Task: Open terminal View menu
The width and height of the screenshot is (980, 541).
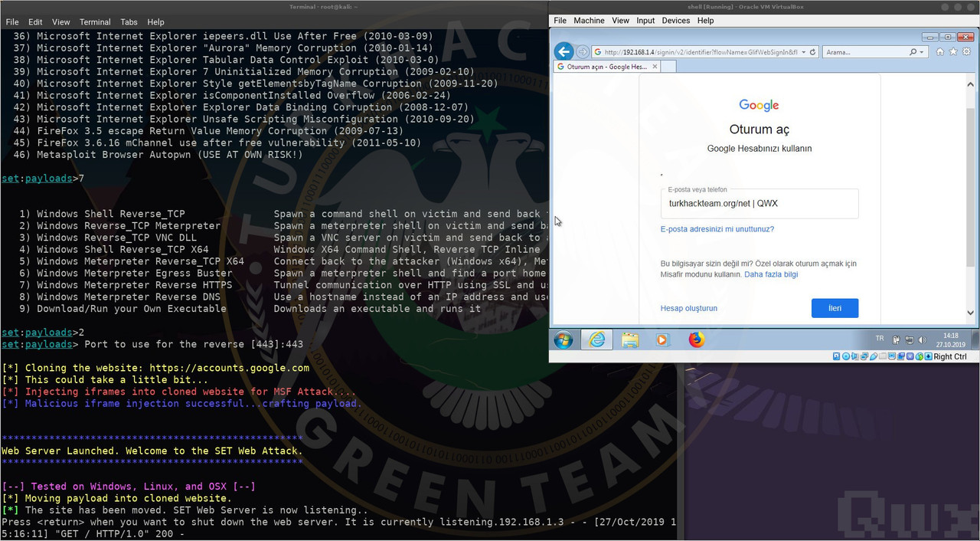Action: pyautogui.click(x=61, y=22)
